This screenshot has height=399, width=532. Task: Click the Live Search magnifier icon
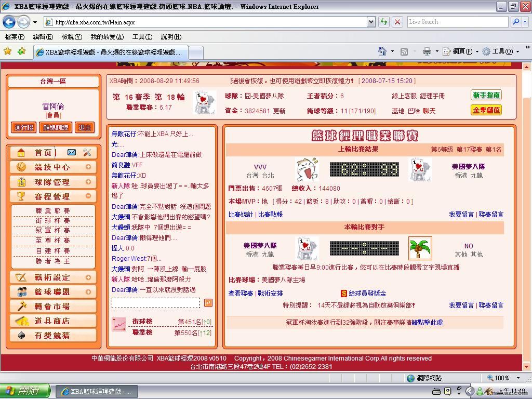[516, 22]
